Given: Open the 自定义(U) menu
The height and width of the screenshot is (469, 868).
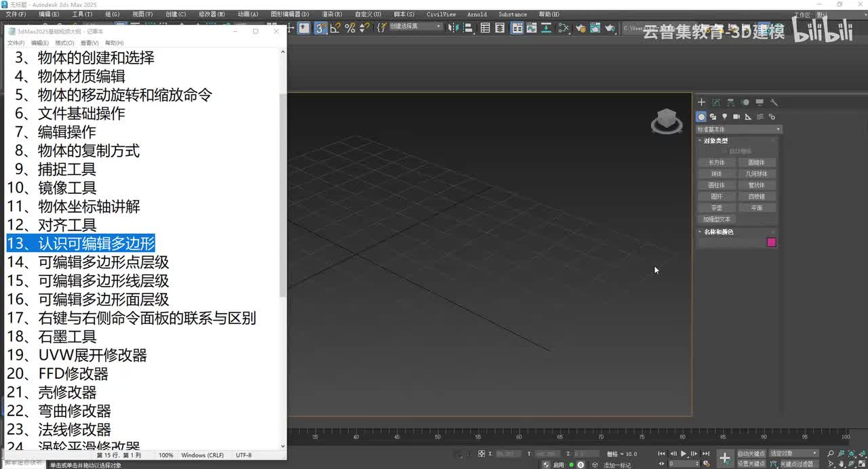Looking at the screenshot, I should pyautogui.click(x=368, y=14).
